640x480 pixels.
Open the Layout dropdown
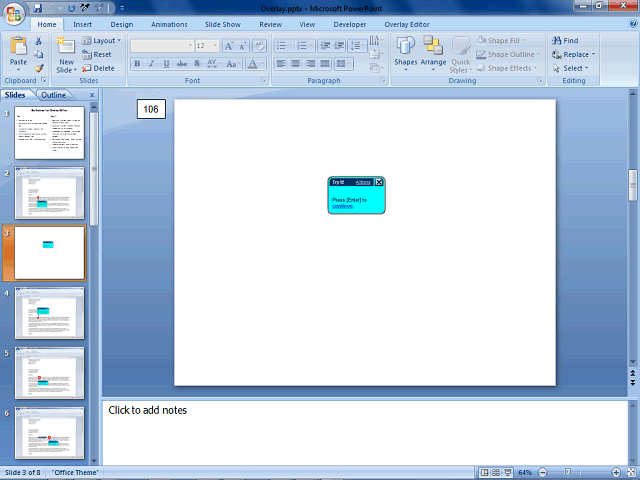tap(102, 40)
